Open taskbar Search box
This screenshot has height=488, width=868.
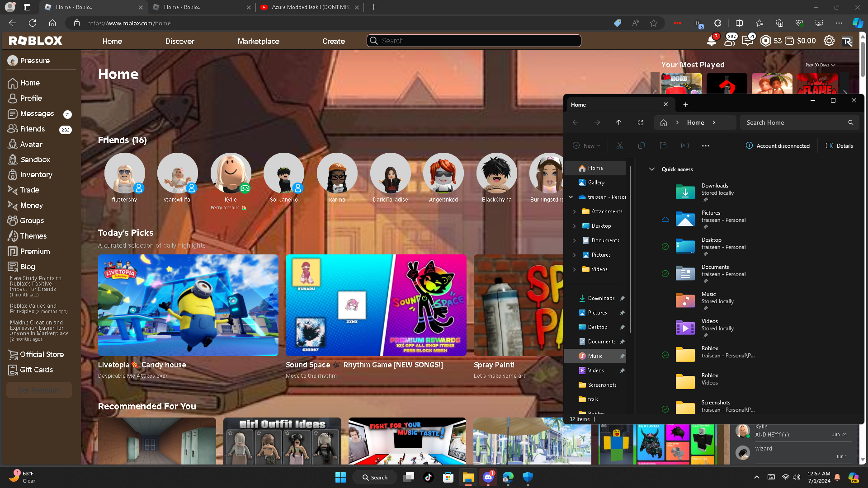375,477
